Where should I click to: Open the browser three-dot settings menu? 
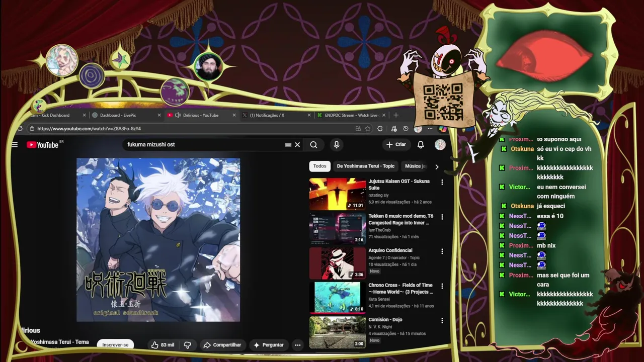click(x=430, y=129)
